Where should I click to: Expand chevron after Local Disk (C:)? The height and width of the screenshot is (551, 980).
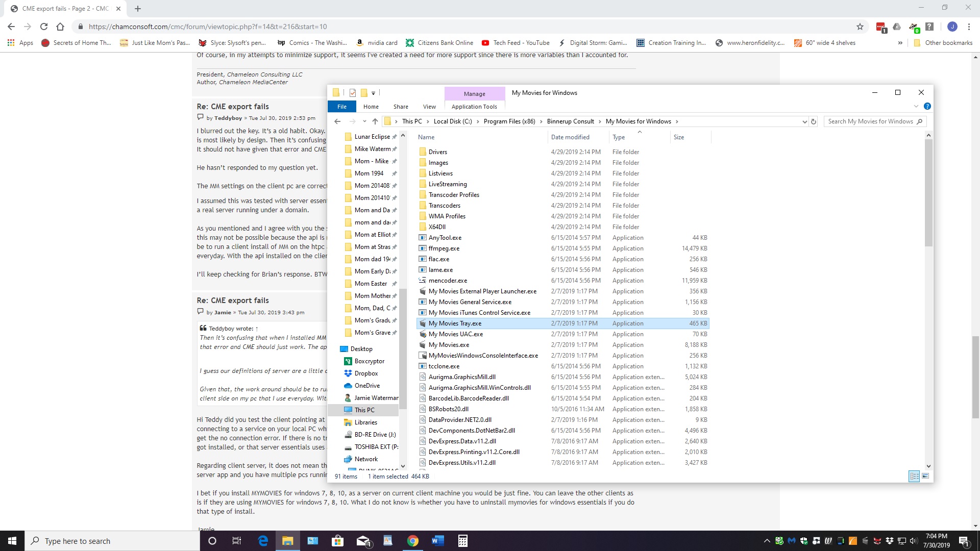(x=478, y=121)
